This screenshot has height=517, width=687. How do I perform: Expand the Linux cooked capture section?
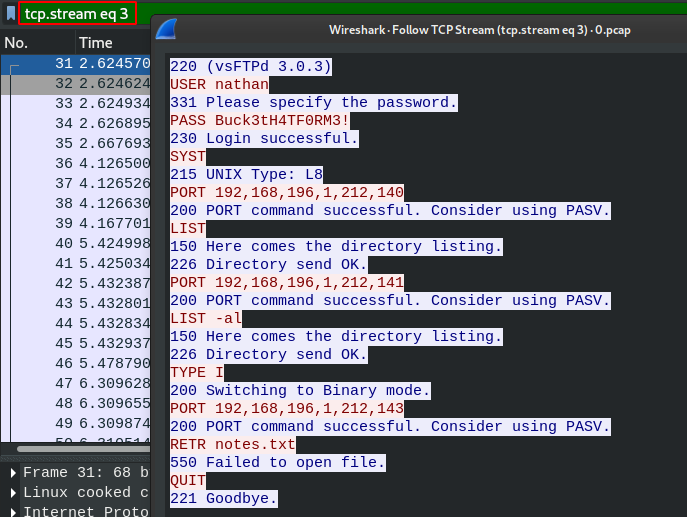click(x=11, y=492)
